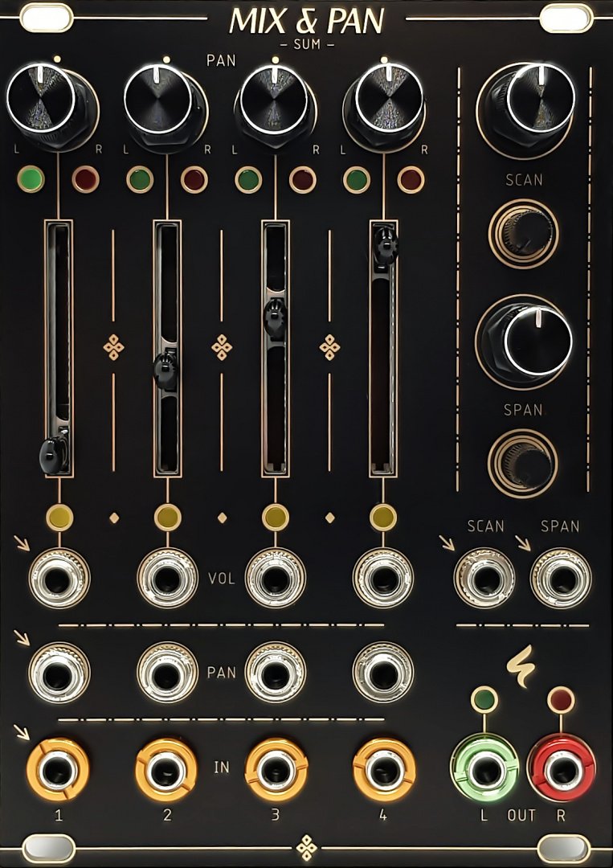The width and height of the screenshot is (613, 868).
Task: Click the channel 1 PAN CV jack
Action: [59, 672]
